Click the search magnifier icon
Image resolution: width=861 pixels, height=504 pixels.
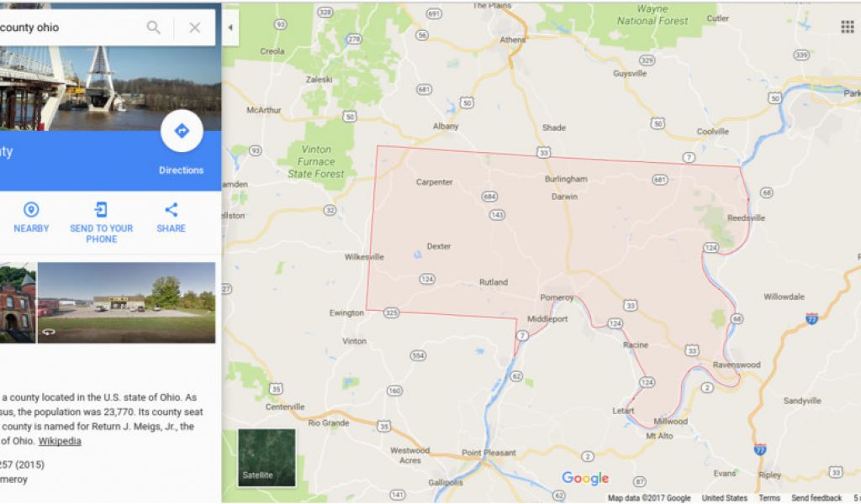coord(154,28)
